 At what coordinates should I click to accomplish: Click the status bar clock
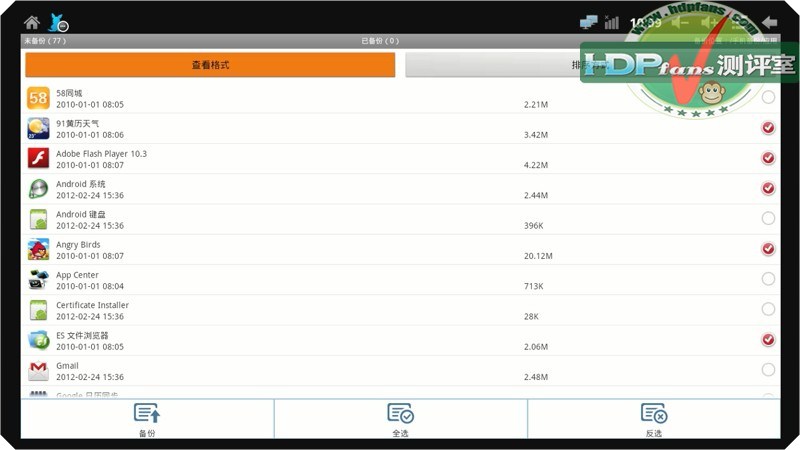(x=645, y=22)
